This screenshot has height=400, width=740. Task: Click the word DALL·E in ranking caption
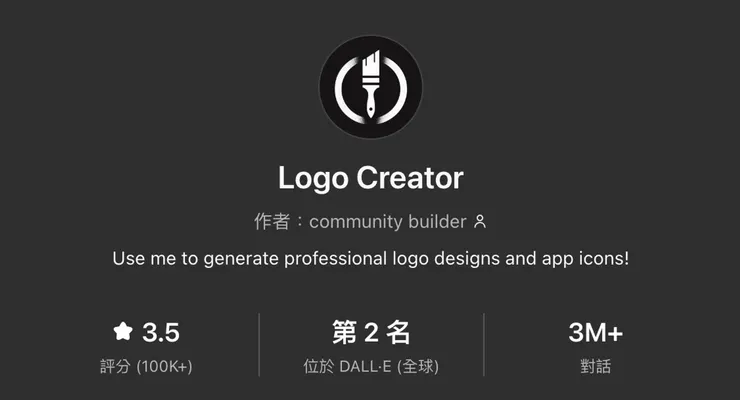(x=365, y=366)
